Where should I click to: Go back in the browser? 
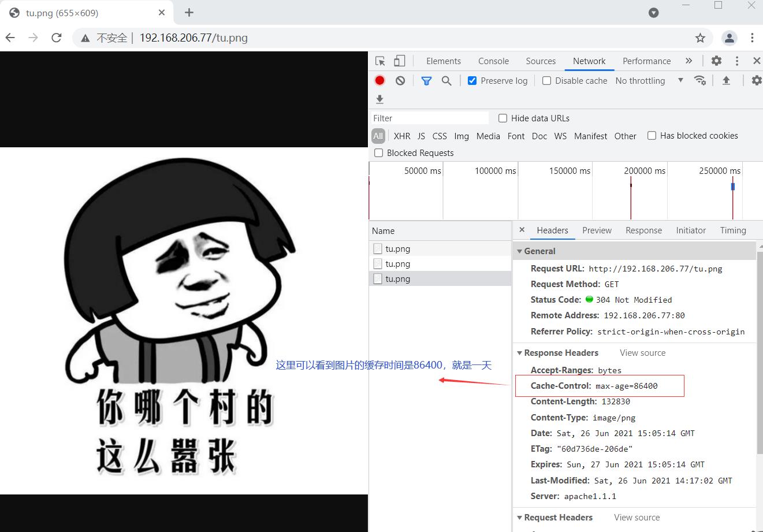pos(10,38)
